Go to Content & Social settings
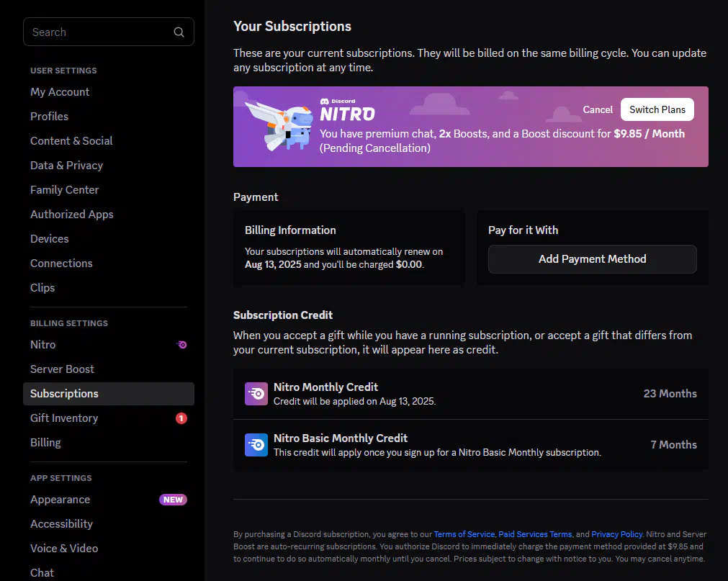728x581 pixels. (109, 141)
